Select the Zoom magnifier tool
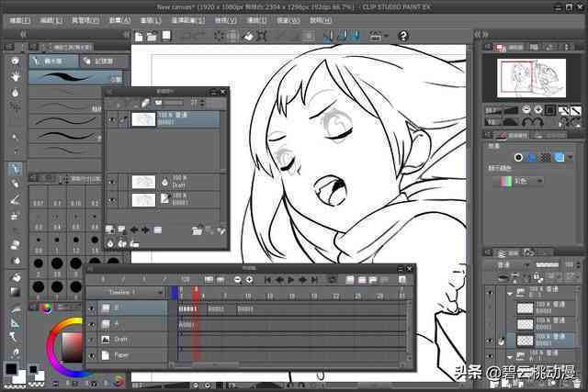Screen dimensions: 588x392 [x=15, y=61]
